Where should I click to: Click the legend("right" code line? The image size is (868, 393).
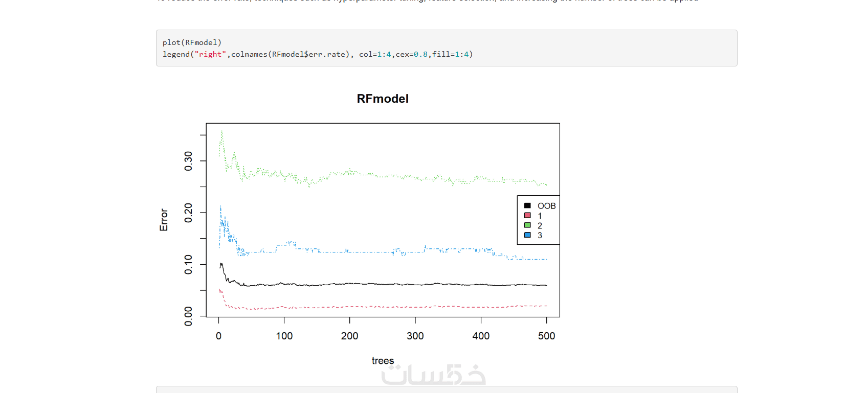(318, 54)
